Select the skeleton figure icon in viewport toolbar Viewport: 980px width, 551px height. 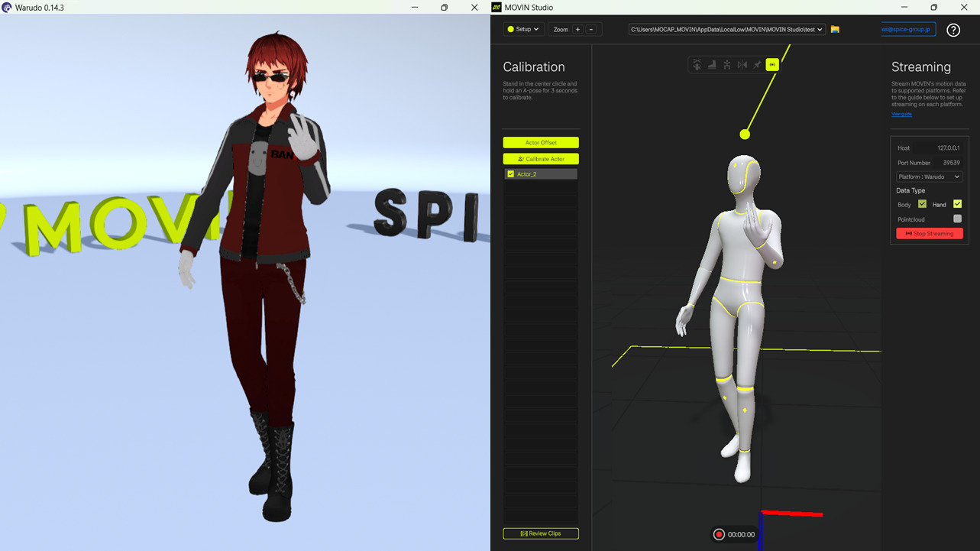pos(727,65)
